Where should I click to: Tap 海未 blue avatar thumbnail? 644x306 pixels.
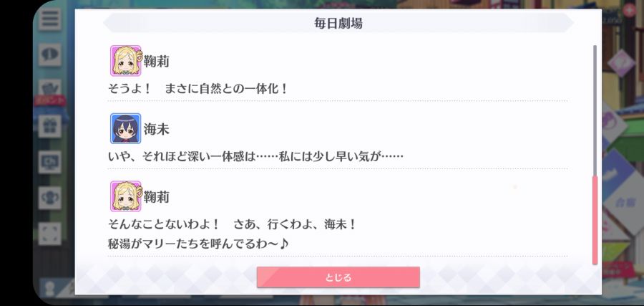click(x=126, y=128)
